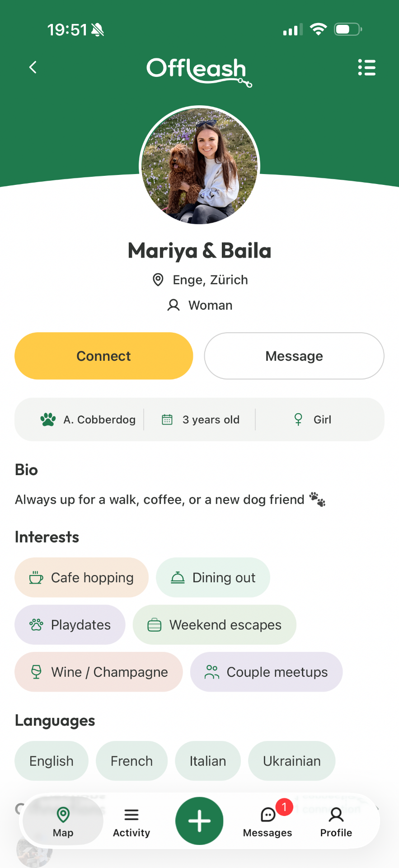This screenshot has height=868, width=399.
Task: Tap the green plus add button
Action: coord(199,821)
